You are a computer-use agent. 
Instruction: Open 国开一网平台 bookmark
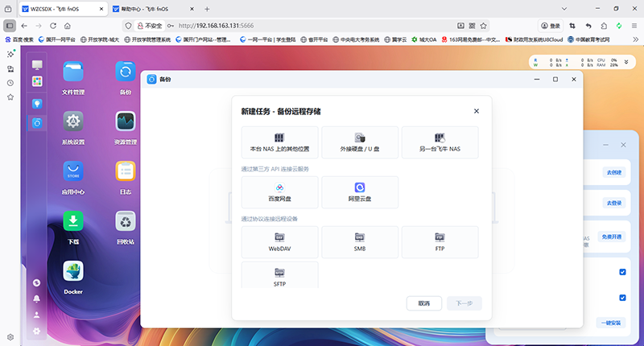click(56, 39)
